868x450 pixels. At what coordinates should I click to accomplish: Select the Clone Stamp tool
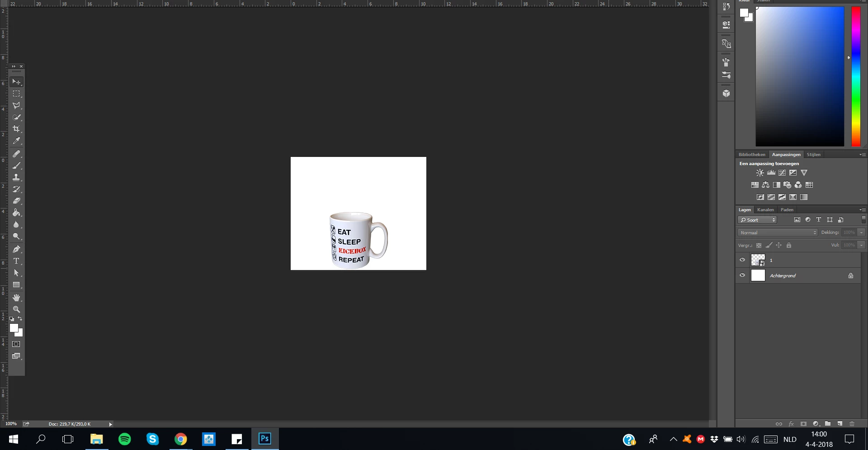coord(16,177)
